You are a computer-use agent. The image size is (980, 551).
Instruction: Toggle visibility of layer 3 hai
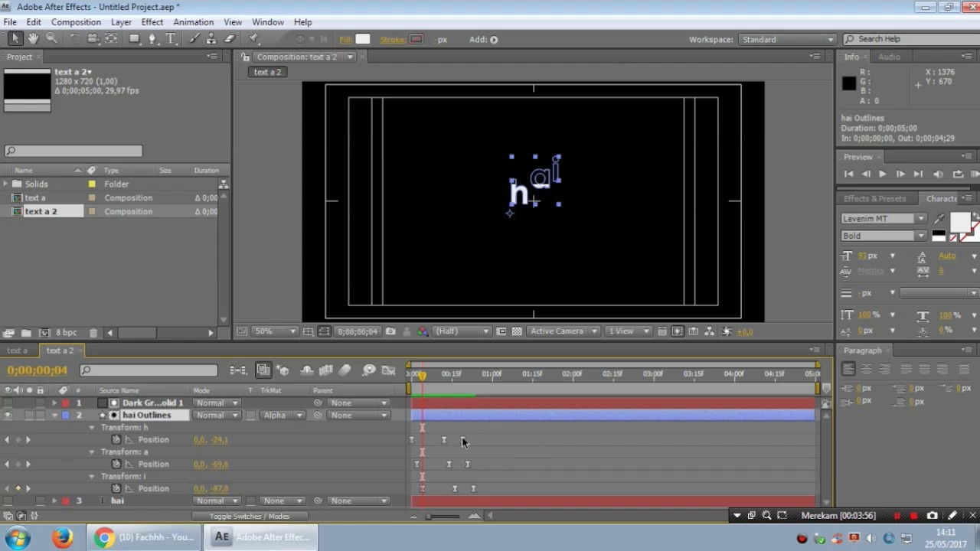click(8, 500)
